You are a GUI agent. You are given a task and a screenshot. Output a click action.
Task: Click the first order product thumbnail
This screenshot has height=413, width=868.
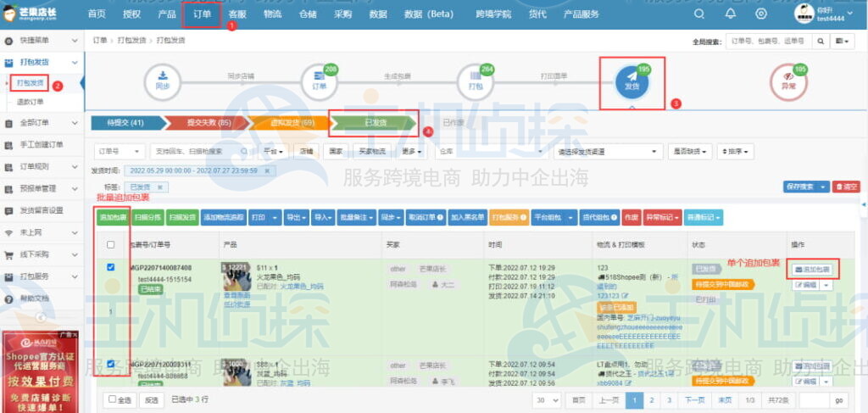pyautogui.click(x=237, y=276)
